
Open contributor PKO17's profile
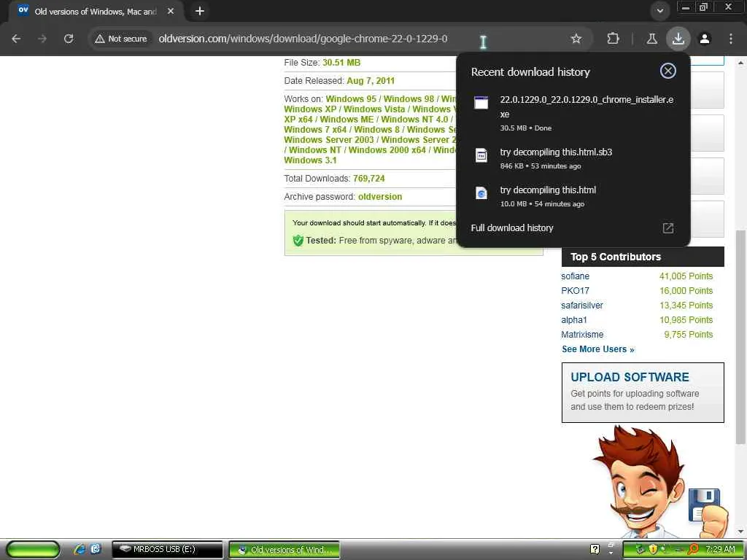pos(575,291)
